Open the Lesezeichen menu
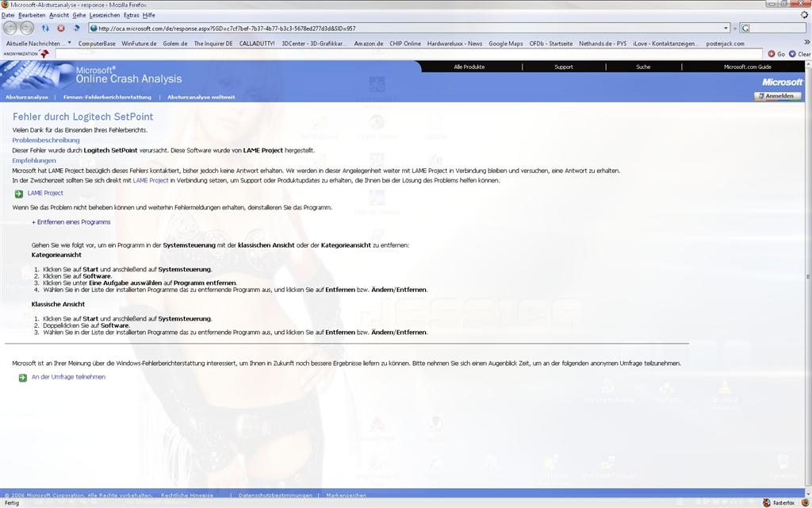 click(105, 15)
